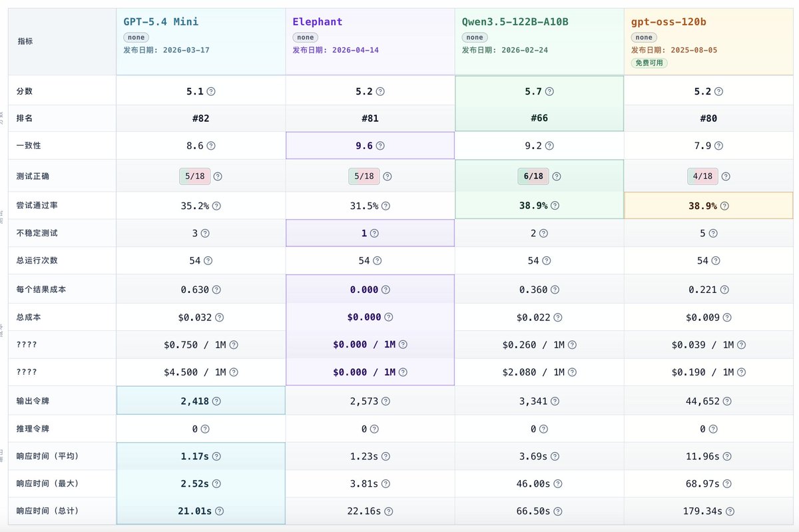Open help icon next to consistency 9.6
The image size is (799, 532).
pyautogui.click(x=380, y=145)
